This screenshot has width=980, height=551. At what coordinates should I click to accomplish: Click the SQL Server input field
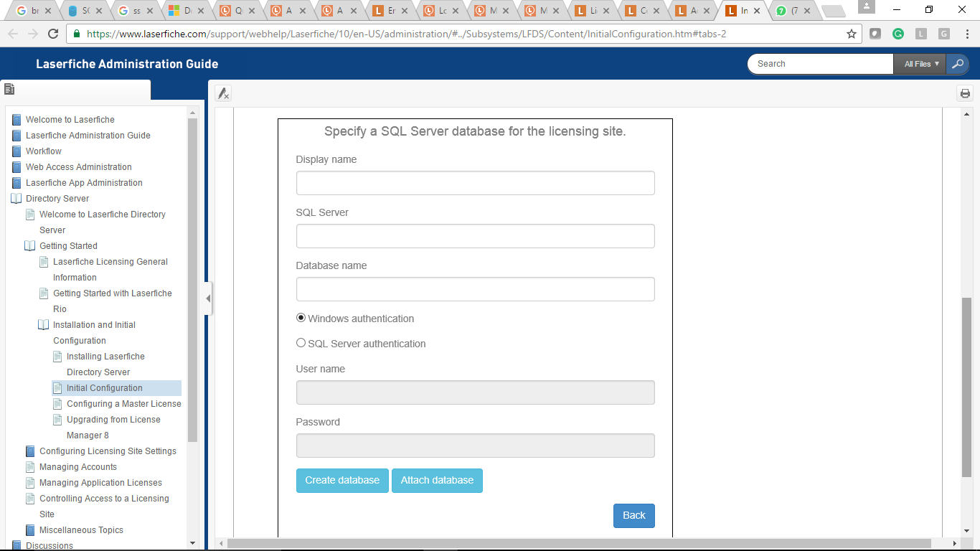pyautogui.click(x=475, y=236)
